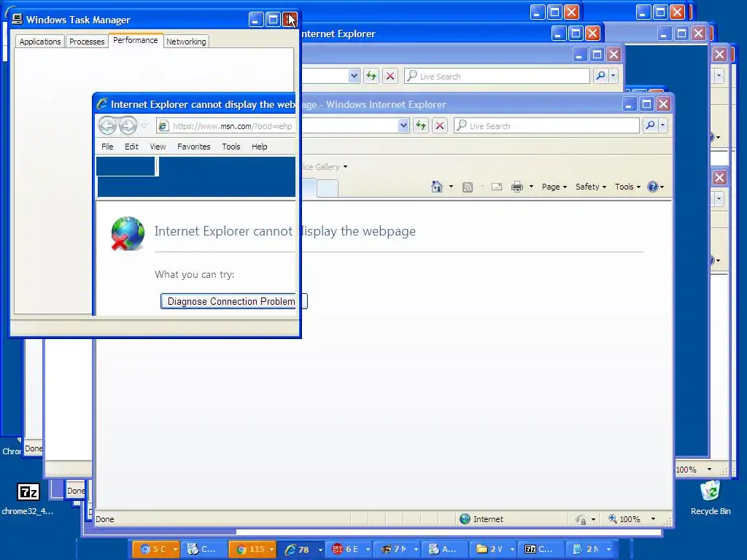
Task: Click the globe error icon on the webpage
Action: click(x=128, y=233)
